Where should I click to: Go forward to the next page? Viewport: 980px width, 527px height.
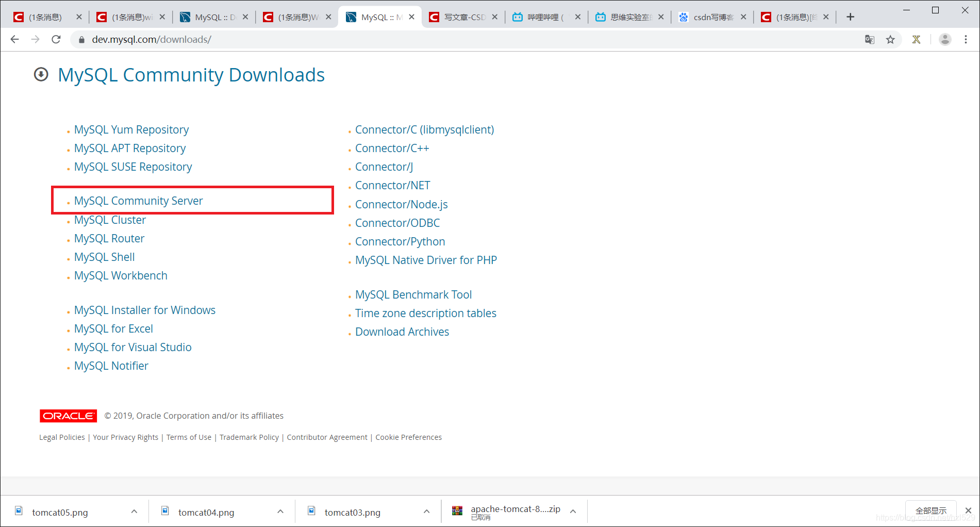pyautogui.click(x=35, y=39)
